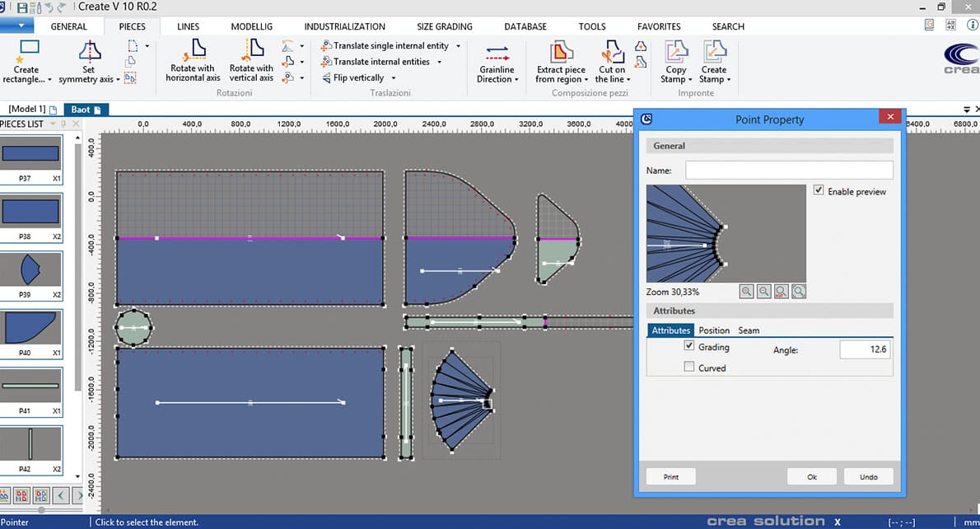Type a value in the Angle field
This screenshot has width=980, height=529.
point(864,349)
